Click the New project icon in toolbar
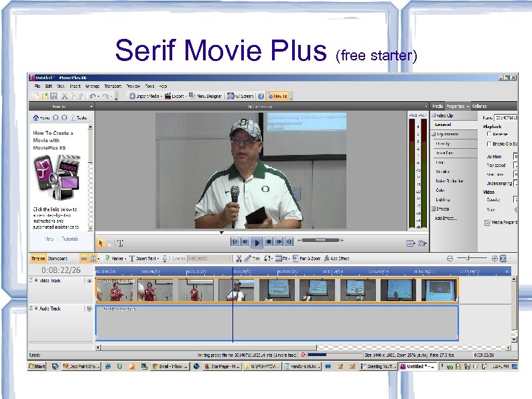 click(36, 97)
